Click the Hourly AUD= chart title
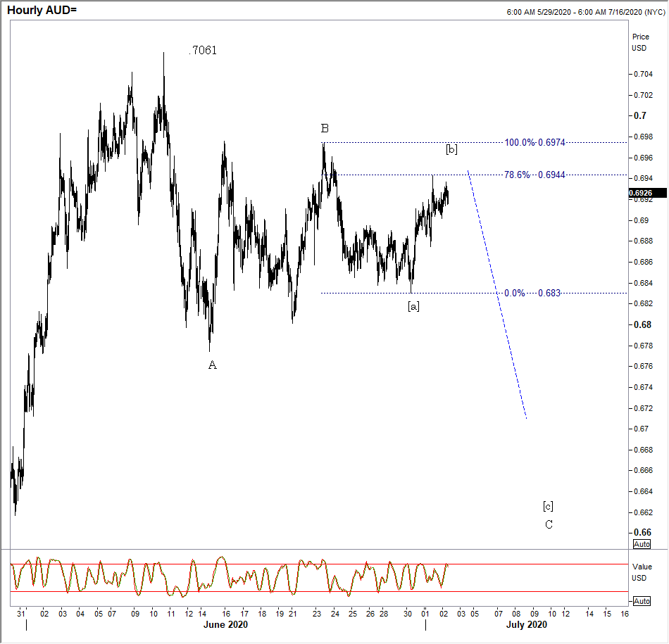The image size is (669, 644). [x=42, y=11]
